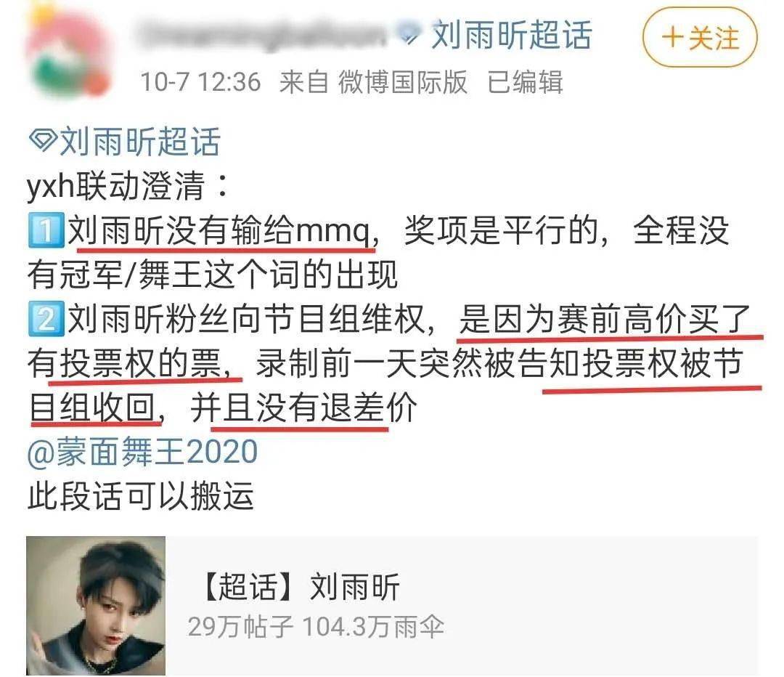Image resolution: width=784 pixels, height=677 pixels.
Task: Click the number 1 emoji icon
Action: 46,230
